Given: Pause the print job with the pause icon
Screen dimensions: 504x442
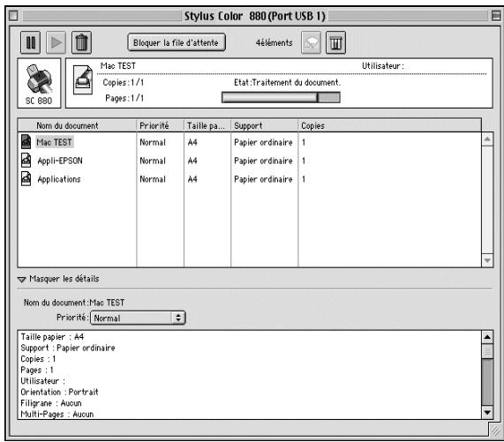Looking at the screenshot, I should coord(30,42).
